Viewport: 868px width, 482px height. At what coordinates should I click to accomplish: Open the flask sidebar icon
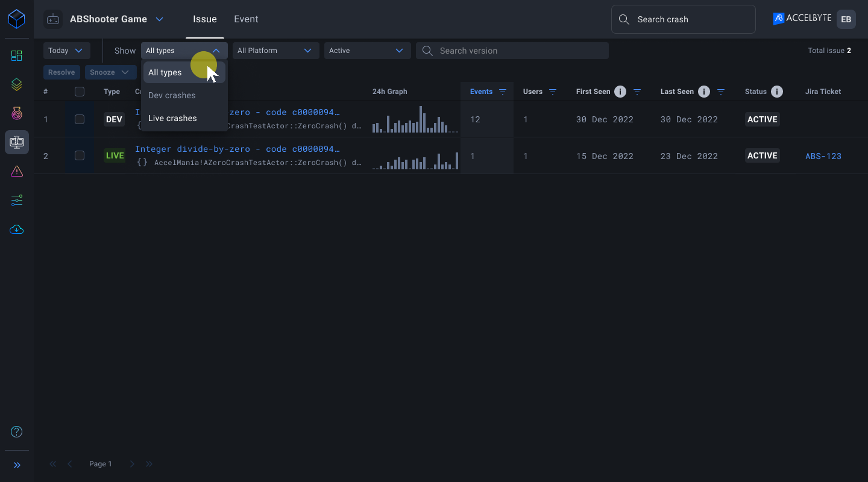click(x=17, y=113)
